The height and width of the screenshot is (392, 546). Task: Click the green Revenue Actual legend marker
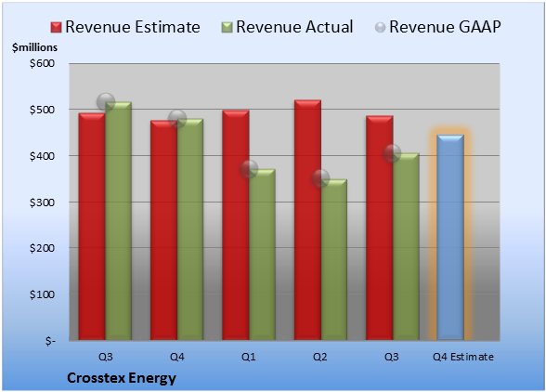(227, 27)
